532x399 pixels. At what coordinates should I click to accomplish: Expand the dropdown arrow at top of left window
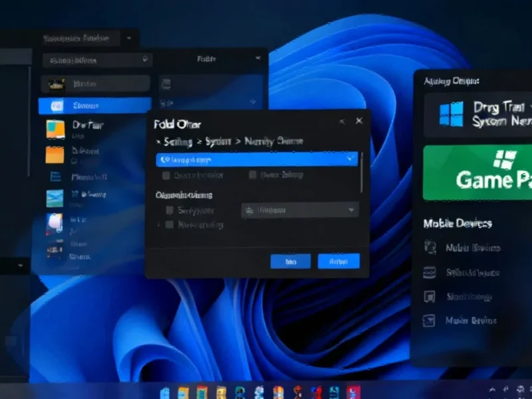click(x=128, y=39)
